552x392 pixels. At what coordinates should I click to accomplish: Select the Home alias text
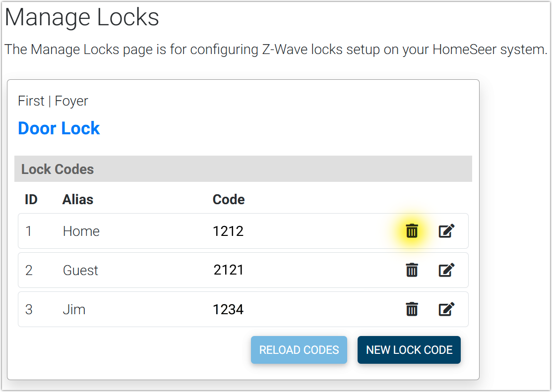81,231
